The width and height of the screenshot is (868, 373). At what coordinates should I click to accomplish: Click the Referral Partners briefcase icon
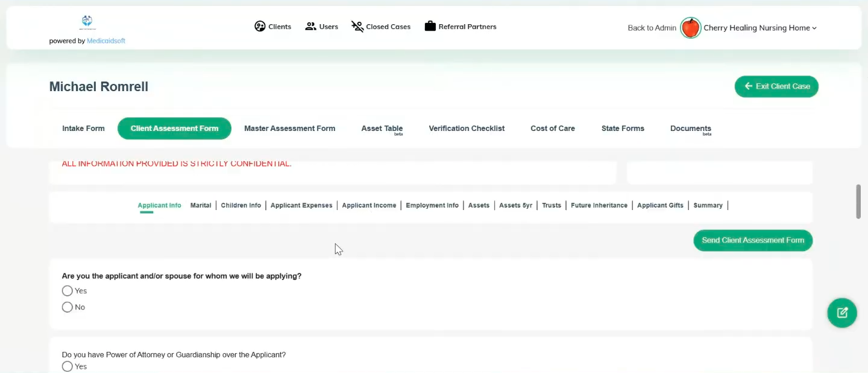pyautogui.click(x=430, y=26)
